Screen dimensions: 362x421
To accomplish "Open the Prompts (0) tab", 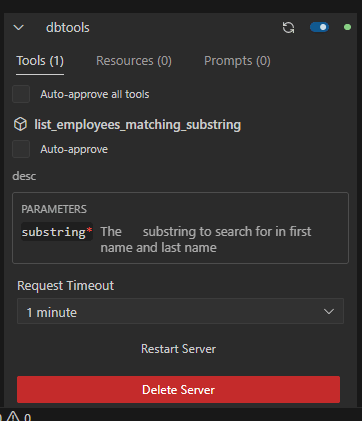I will pos(237,61).
